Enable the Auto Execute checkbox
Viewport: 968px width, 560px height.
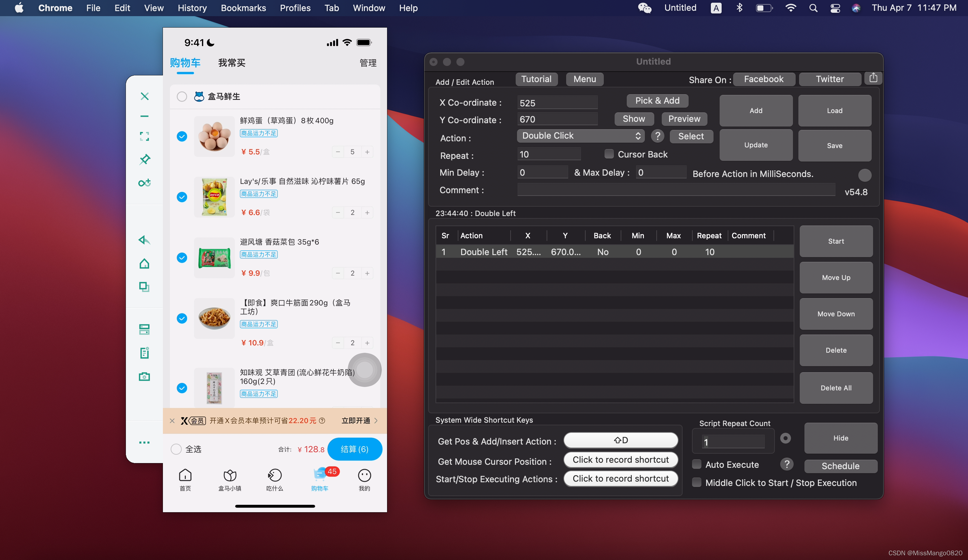tap(696, 464)
